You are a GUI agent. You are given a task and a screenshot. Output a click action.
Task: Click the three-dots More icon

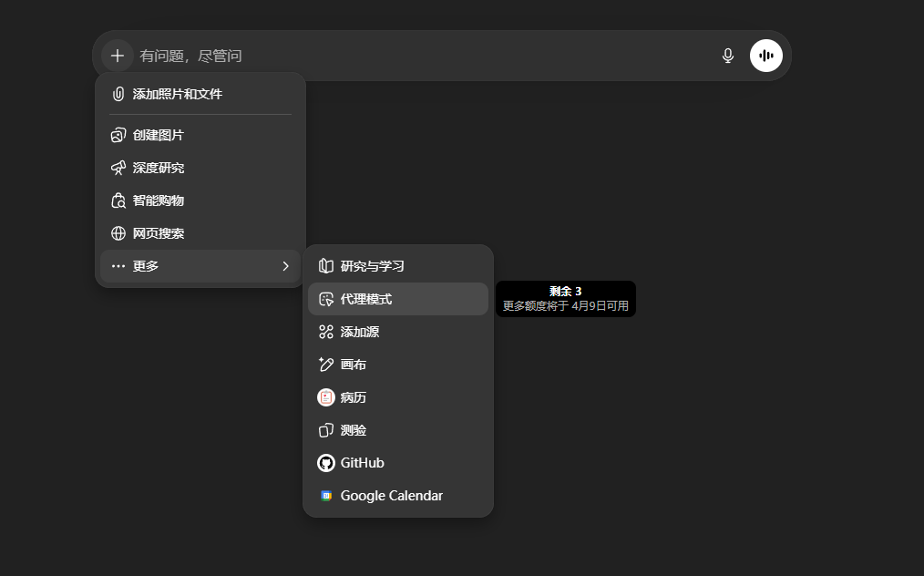click(118, 266)
